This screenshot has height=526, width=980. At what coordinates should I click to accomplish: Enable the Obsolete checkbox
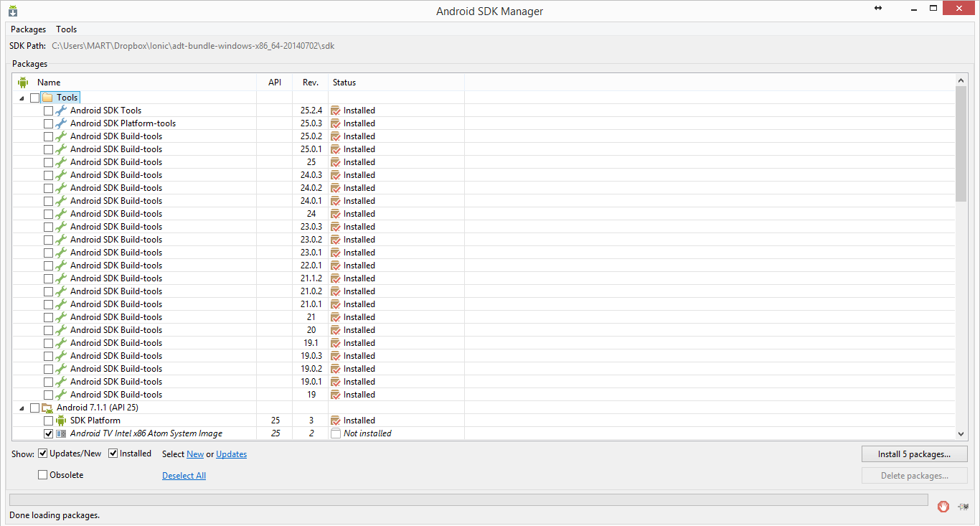[x=43, y=475]
